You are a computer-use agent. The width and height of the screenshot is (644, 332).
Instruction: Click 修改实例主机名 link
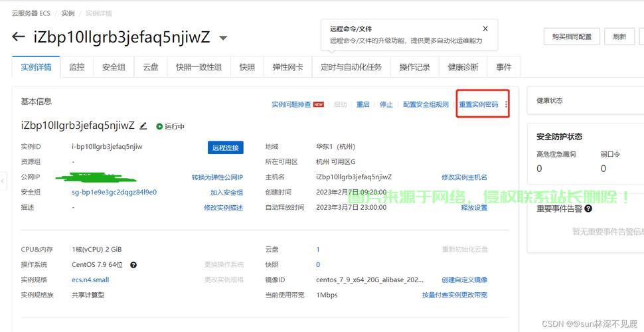[465, 177]
